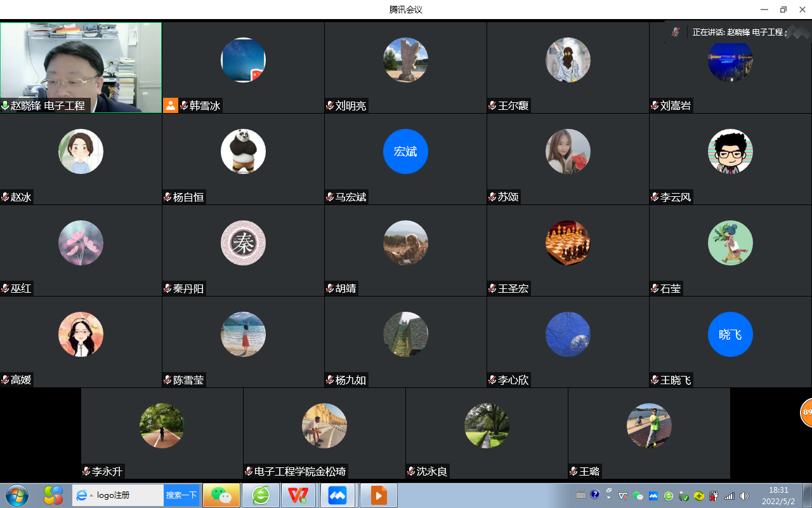Open the 360 browser taskbar icon
Viewport: 812px width, 508px height.
point(260,495)
